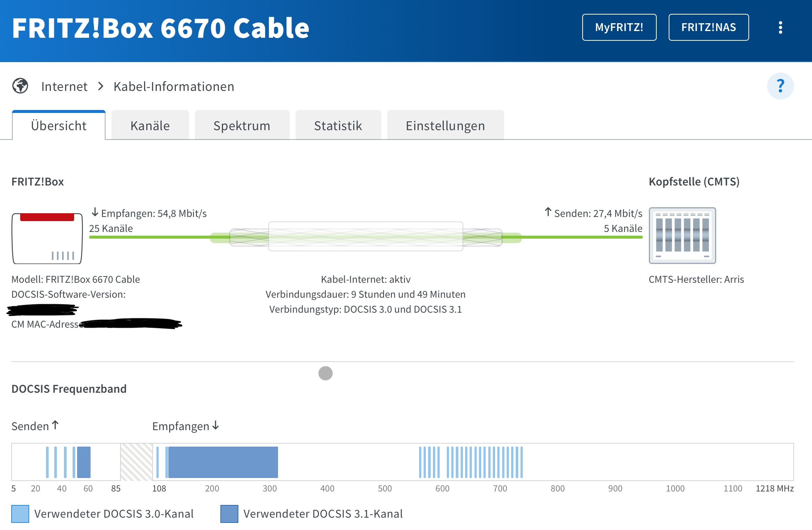Click the gray circle indicator
This screenshot has height=530, width=812.
pyautogui.click(x=325, y=373)
